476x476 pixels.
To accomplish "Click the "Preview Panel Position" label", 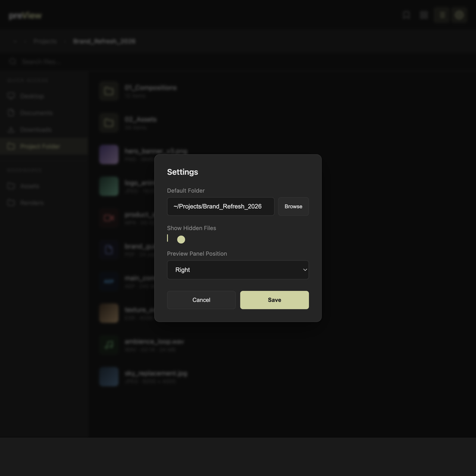I will point(197,253).
